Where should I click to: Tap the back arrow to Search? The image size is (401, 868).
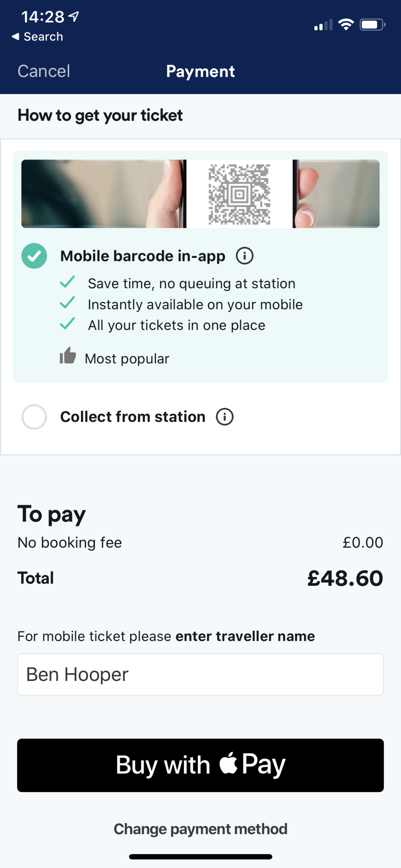tap(15, 36)
